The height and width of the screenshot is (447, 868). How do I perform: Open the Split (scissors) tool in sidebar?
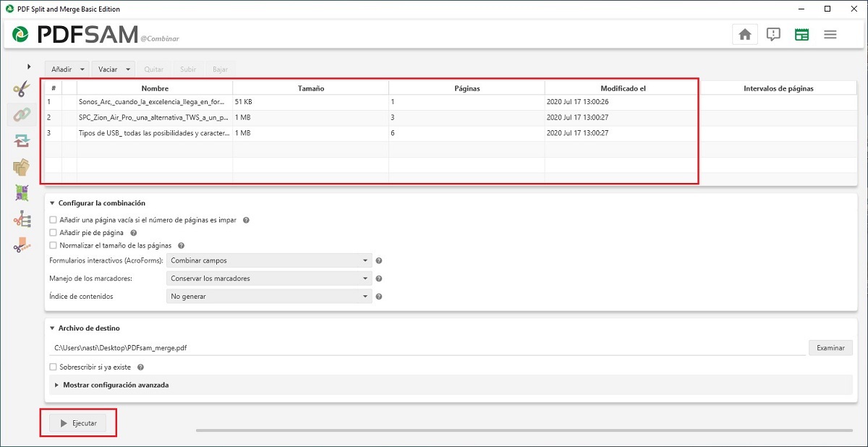[21, 89]
